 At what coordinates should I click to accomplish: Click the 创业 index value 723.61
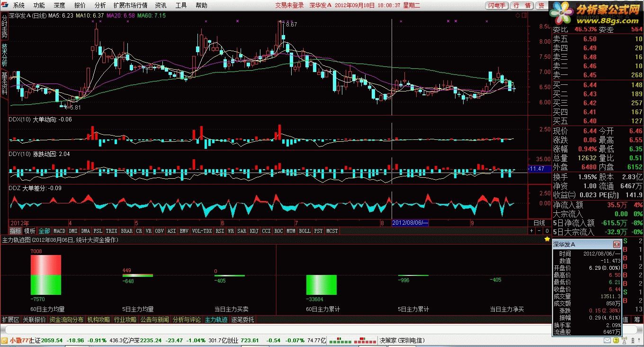coord(250,340)
